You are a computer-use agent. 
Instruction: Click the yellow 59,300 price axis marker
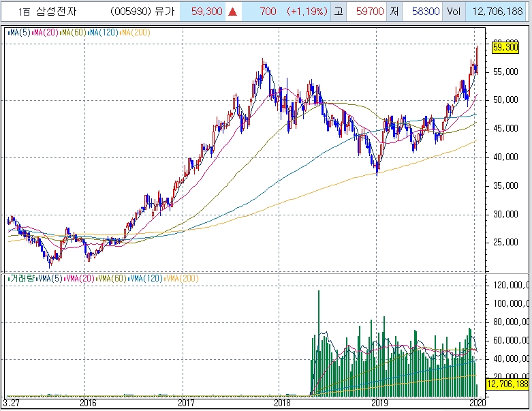(506, 47)
